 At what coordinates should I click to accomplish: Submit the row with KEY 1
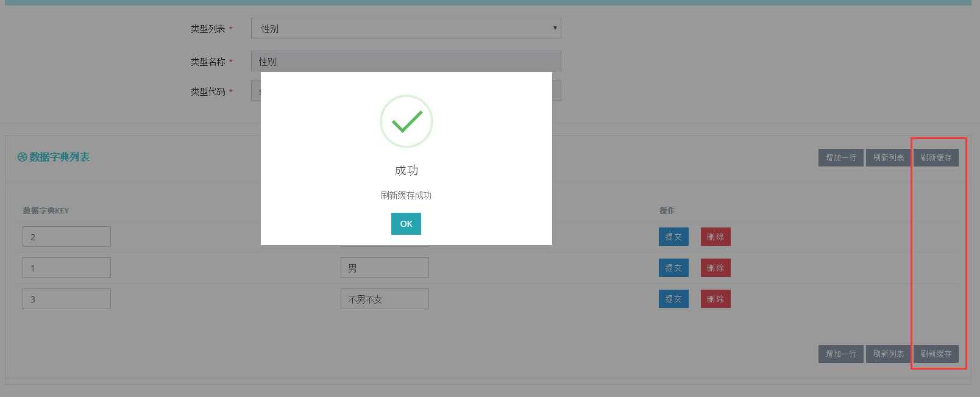click(673, 268)
